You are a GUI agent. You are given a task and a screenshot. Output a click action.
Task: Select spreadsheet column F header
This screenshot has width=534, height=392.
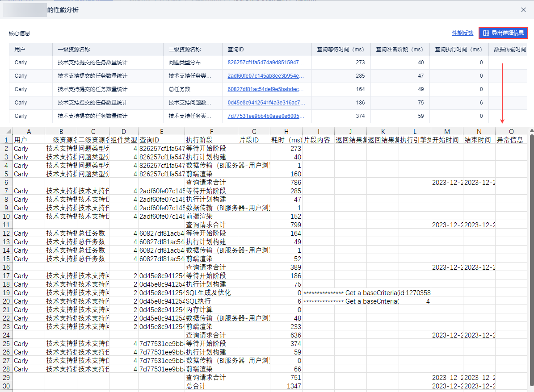211,131
